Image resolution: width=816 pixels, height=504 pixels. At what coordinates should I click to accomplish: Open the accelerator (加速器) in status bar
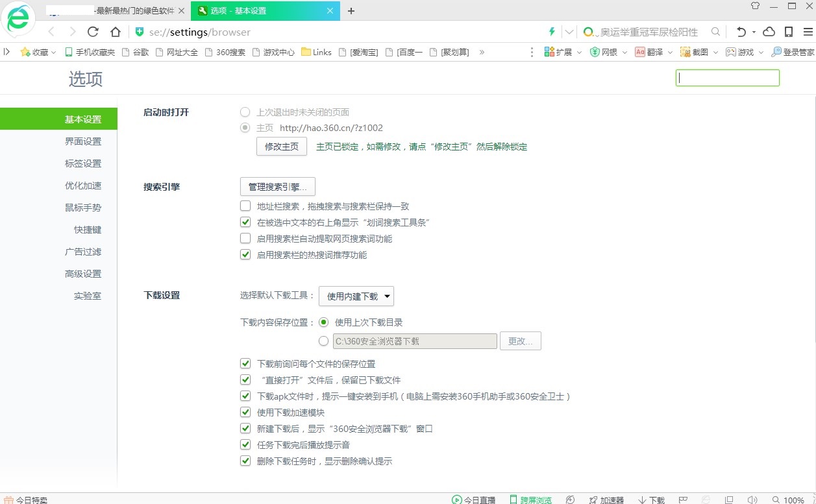606,499
